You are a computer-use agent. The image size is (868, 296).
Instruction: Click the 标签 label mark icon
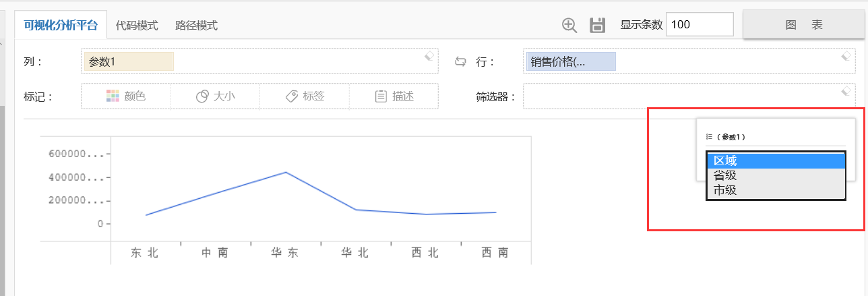291,96
